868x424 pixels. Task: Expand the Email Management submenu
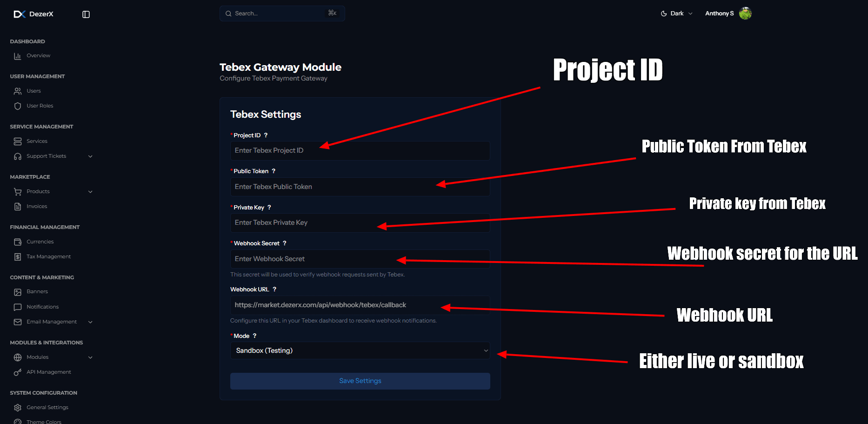pyautogui.click(x=90, y=322)
